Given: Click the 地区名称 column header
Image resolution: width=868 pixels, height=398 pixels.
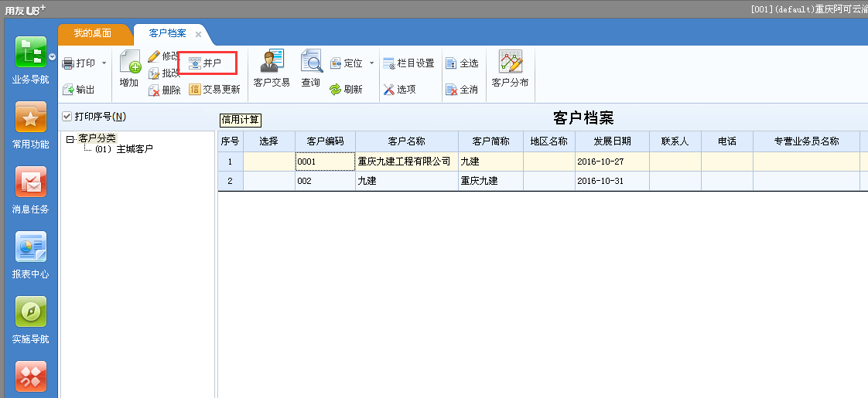Looking at the screenshot, I should click(548, 141).
